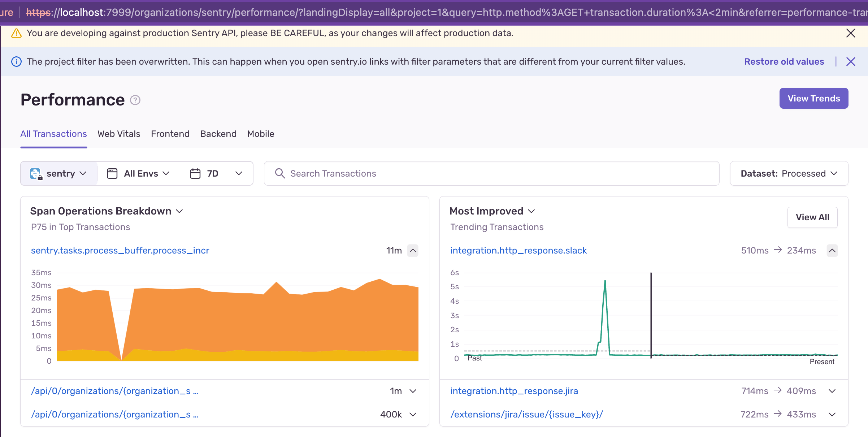Click the calendar icon beside 7D
Screen dimensions: 868x437
tap(195, 174)
